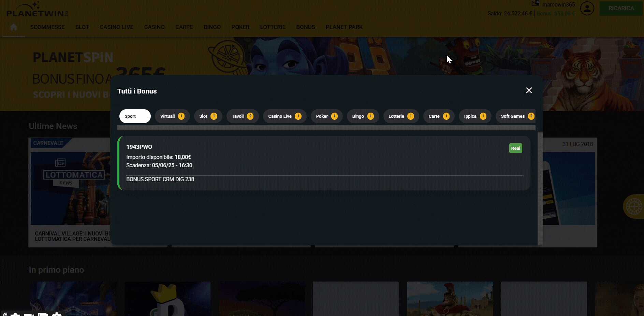Select the Bingo bonus tab

point(363,116)
